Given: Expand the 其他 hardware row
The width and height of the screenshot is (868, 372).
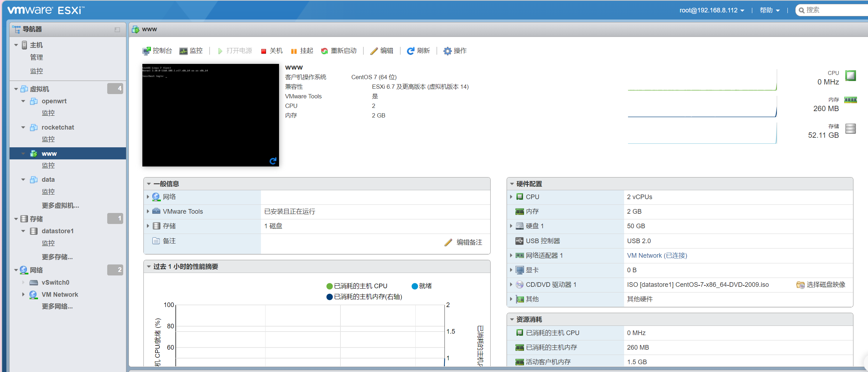Looking at the screenshot, I should tap(511, 299).
